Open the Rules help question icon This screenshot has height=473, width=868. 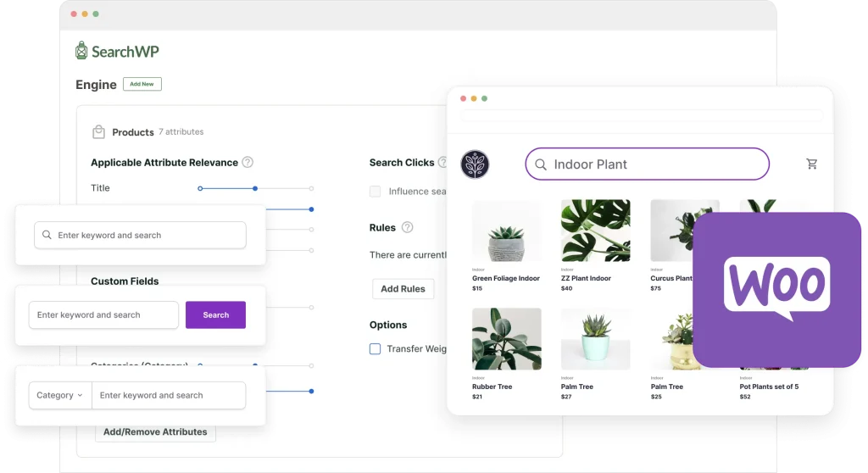pyautogui.click(x=407, y=227)
